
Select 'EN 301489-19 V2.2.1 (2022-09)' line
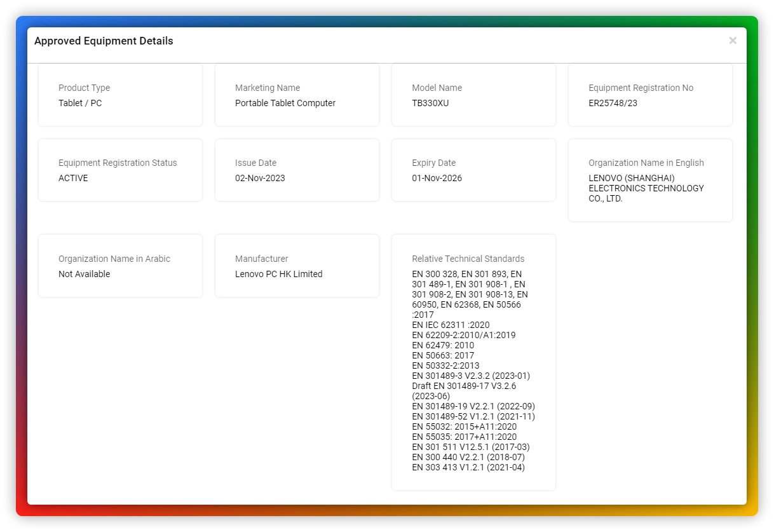[x=473, y=406]
